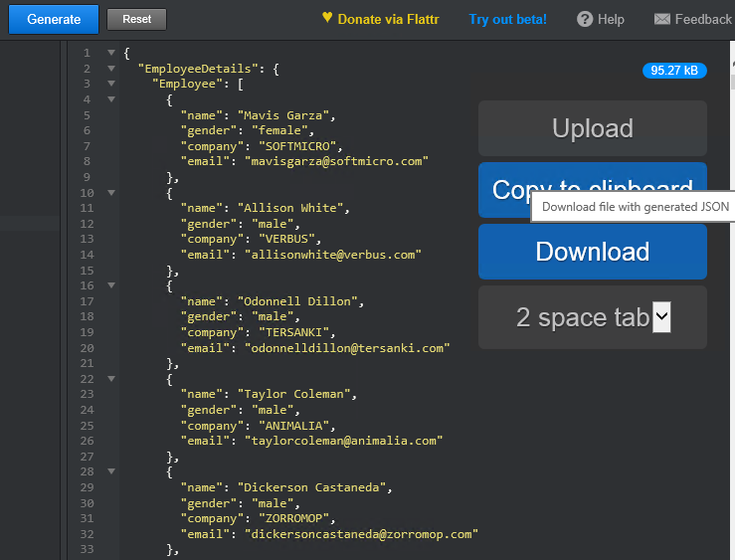Click the "male" gender value on line 12
Image resolution: width=735 pixels, height=560 pixels.
click(272, 224)
